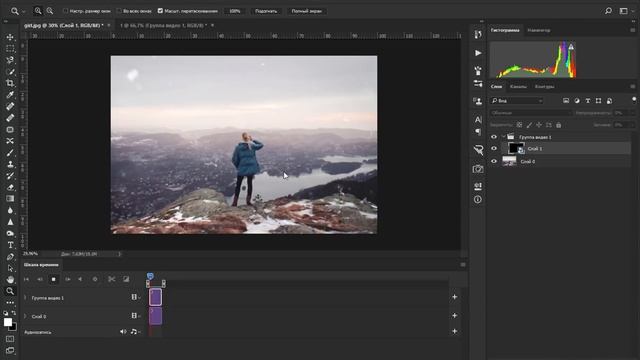Click the Полный экран button
The width and height of the screenshot is (640, 360).
(x=307, y=11)
